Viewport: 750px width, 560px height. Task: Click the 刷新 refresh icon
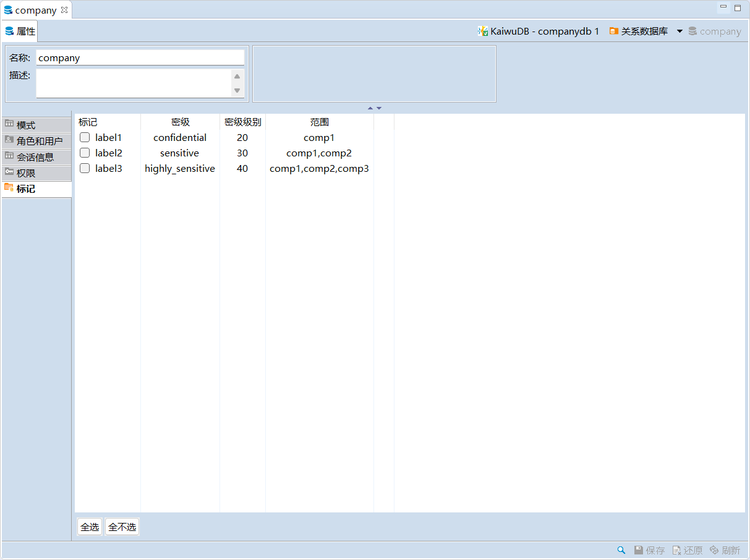click(x=714, y=550)
